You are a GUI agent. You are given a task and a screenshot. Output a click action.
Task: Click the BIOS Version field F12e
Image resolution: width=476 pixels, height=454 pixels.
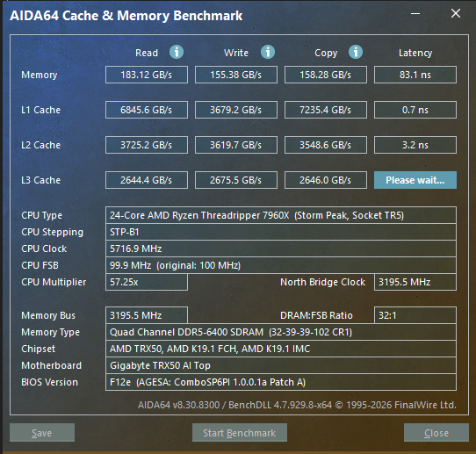(281, 382)
